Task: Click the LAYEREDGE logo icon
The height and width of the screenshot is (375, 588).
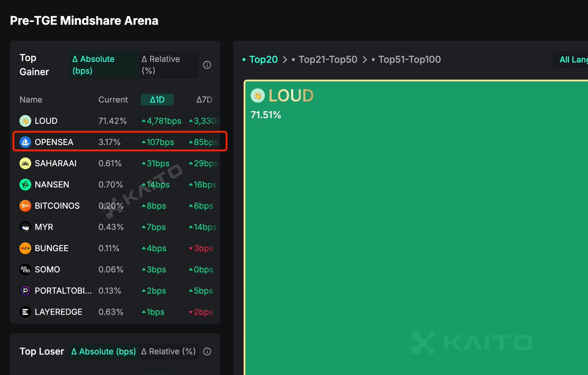Action: tap(25, 312)
